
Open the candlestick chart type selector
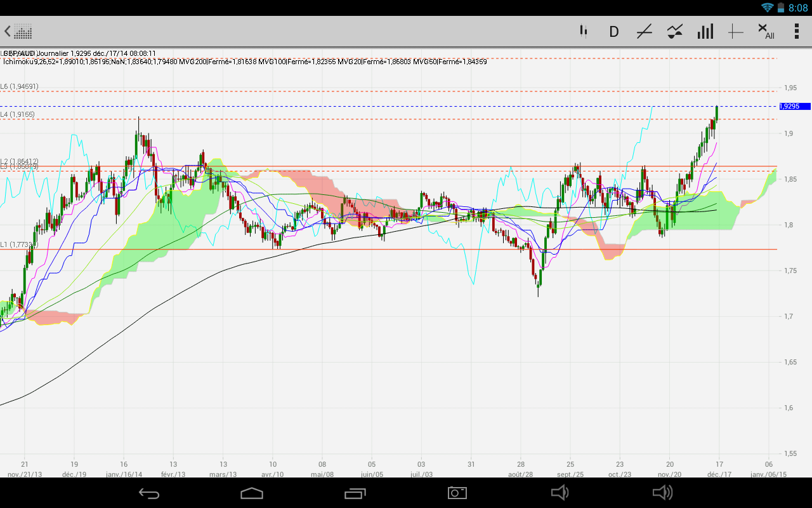point(583,31)
